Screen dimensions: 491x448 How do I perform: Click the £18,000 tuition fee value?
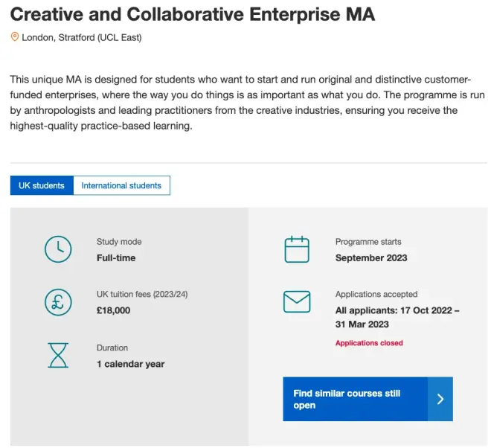coord(113,310)
